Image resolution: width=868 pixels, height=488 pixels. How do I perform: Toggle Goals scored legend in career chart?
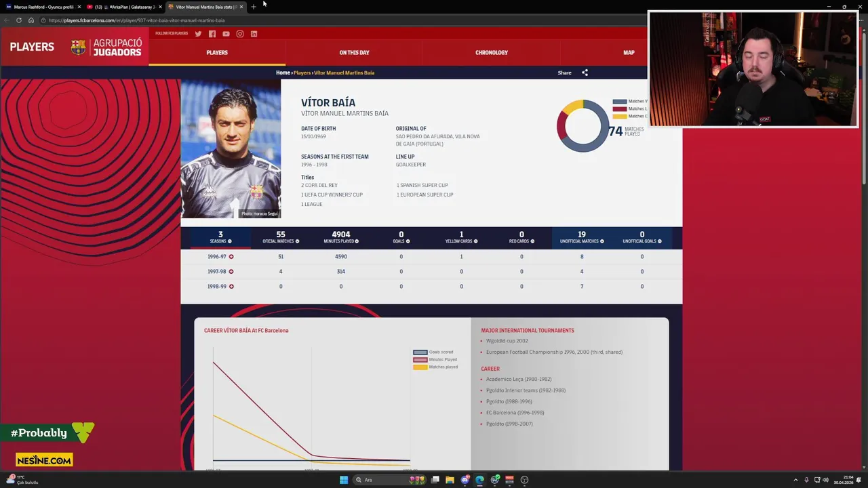click(434, 352)
